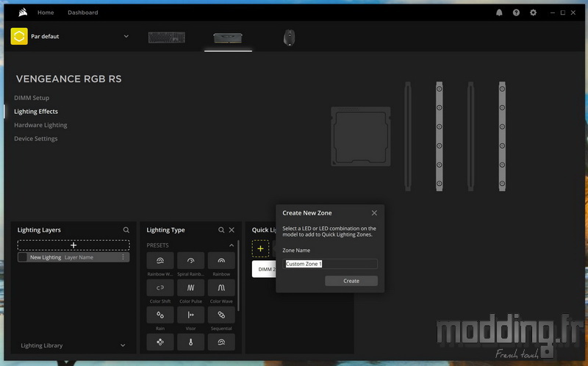Close the Lighting Type panel
Screen dimensions: 588x366
coord(232,230)
